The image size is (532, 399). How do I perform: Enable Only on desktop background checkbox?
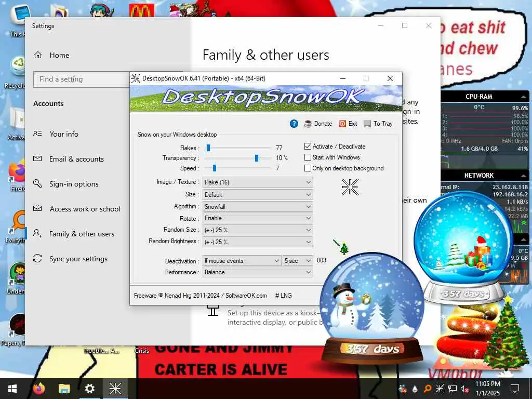(308, 168)
